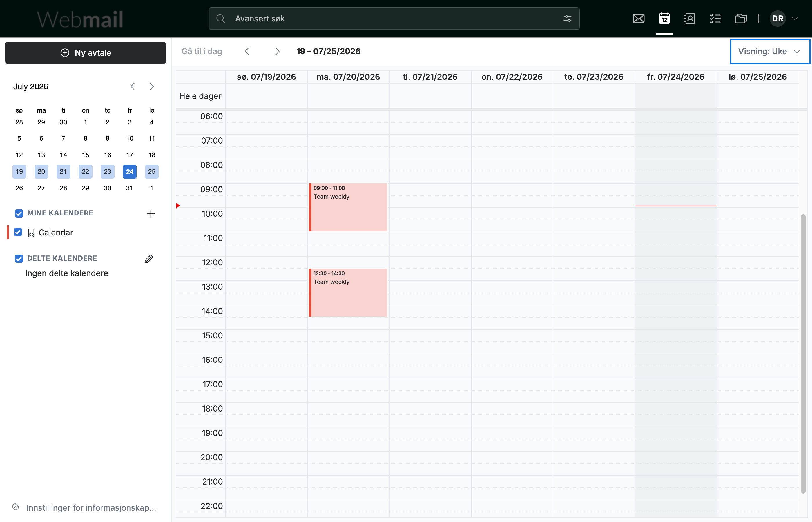Click the red current-time arrow marker
This screenshot has width=812, height=522.
[178, 205]
